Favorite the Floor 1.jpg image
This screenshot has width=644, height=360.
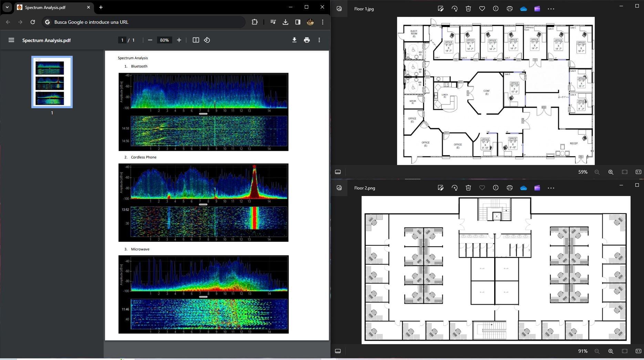(x=482, y=9)
